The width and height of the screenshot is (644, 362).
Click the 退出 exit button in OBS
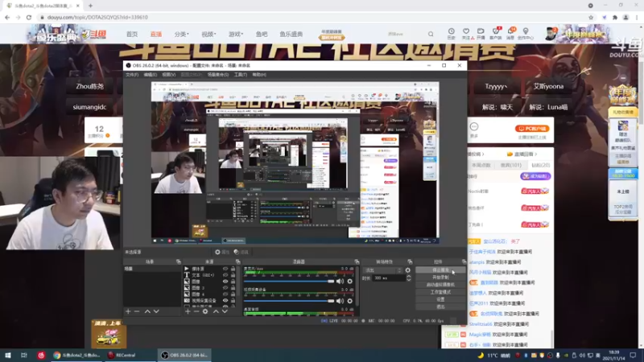(440, 306)
